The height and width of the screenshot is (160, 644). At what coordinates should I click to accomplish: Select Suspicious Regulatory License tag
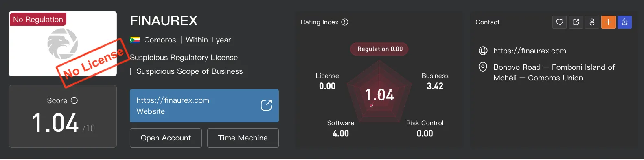tap(184, 58)
